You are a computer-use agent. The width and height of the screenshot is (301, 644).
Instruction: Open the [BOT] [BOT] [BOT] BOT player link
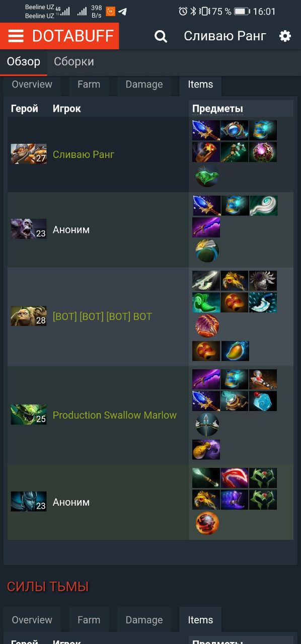coord(102,316)
